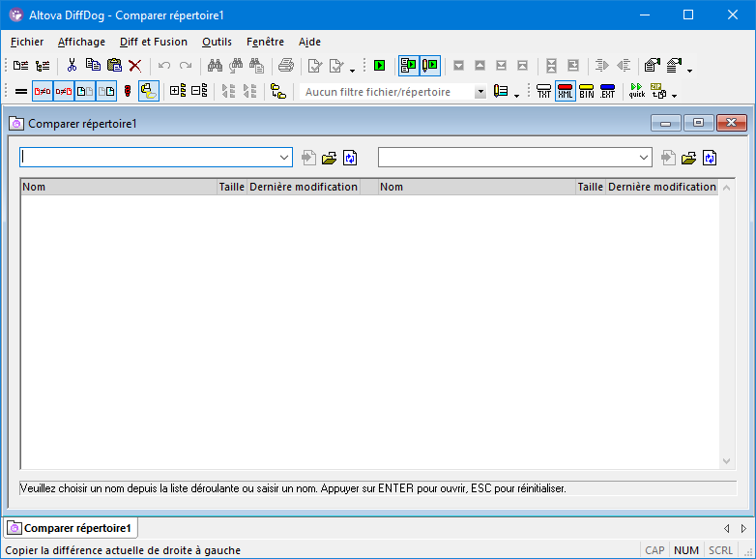The width and height of the screenshot is (756, 559).
Task: Open the Aide menu
Action: [x=309, y=42]
